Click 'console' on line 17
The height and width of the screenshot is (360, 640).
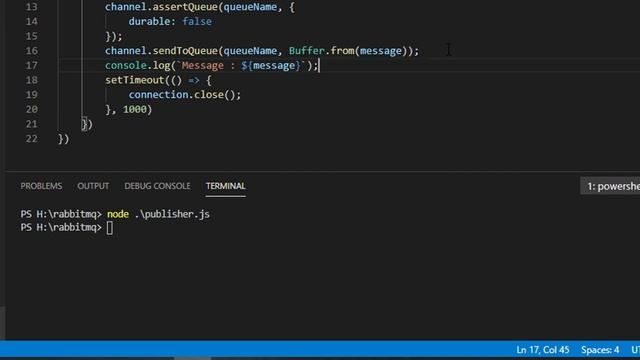[x=126, y=66]
